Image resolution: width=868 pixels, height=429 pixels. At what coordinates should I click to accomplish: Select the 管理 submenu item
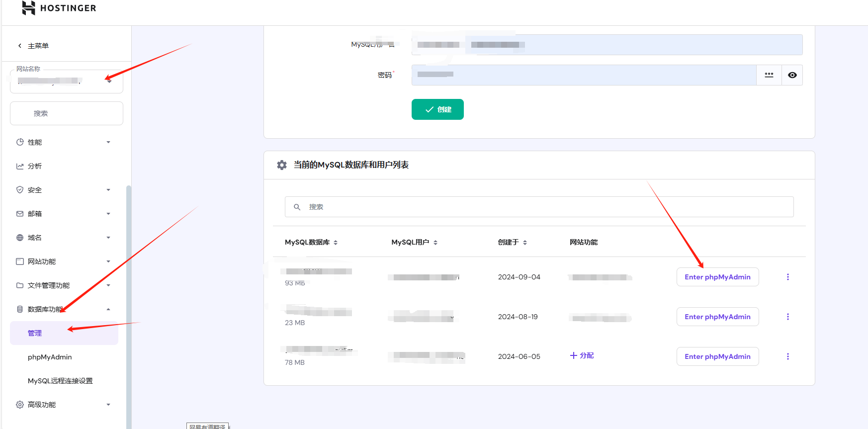(x=64, y=333)
